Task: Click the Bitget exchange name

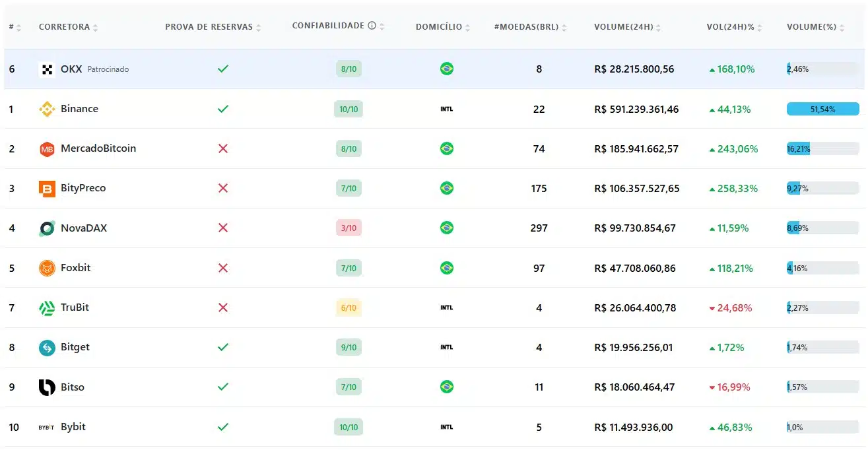Action: 75,347
